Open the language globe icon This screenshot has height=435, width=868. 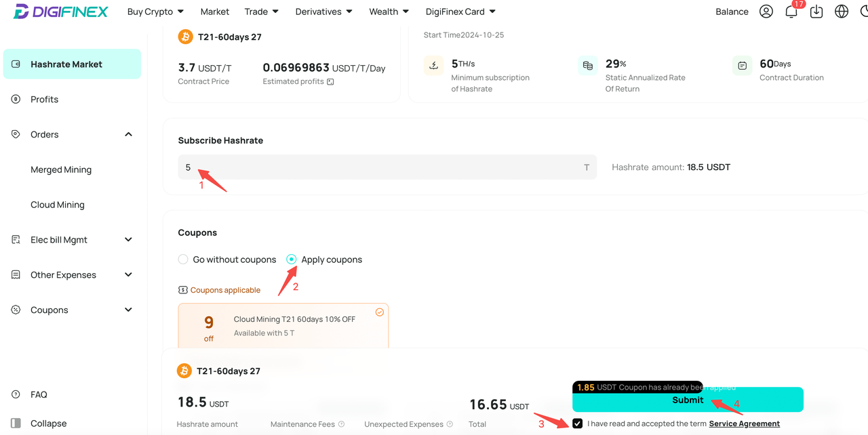pos(842,12)
